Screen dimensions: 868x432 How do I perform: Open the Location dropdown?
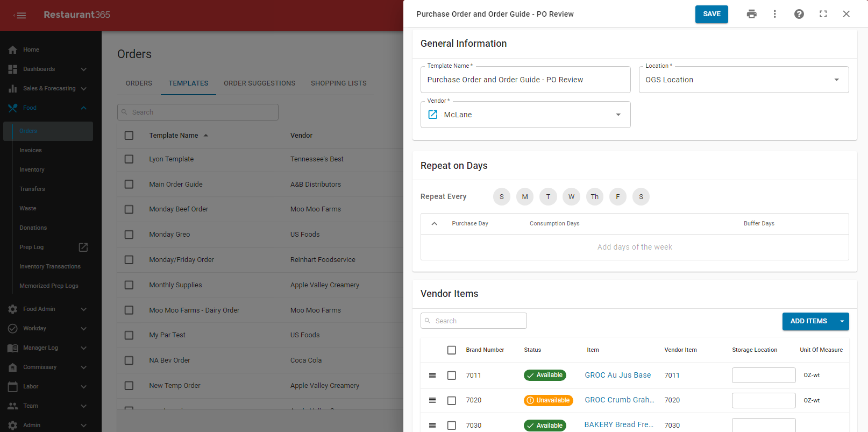(744, 80)
